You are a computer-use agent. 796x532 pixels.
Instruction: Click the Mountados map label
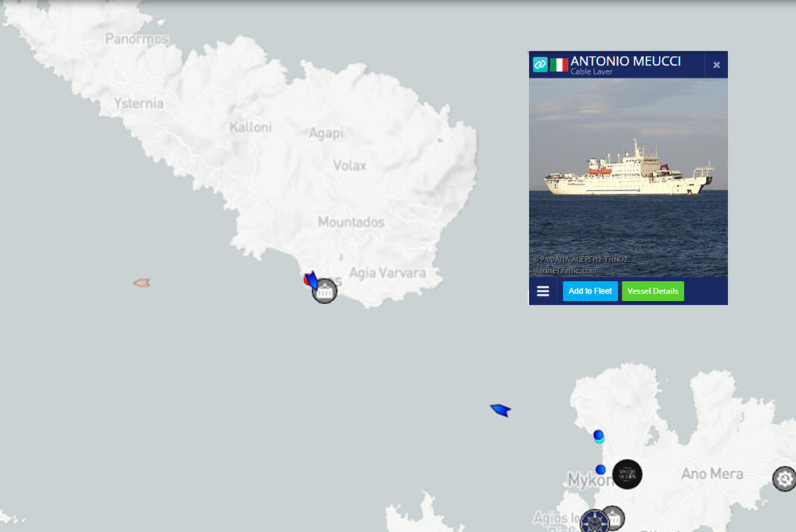pyautogui.click(x=351, y=222)
